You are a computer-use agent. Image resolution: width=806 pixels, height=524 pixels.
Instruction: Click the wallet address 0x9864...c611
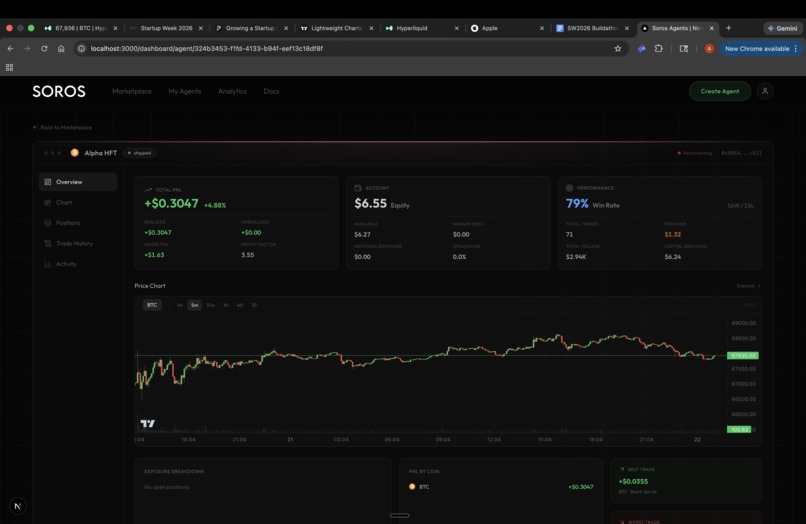click(x=741, y=153)
